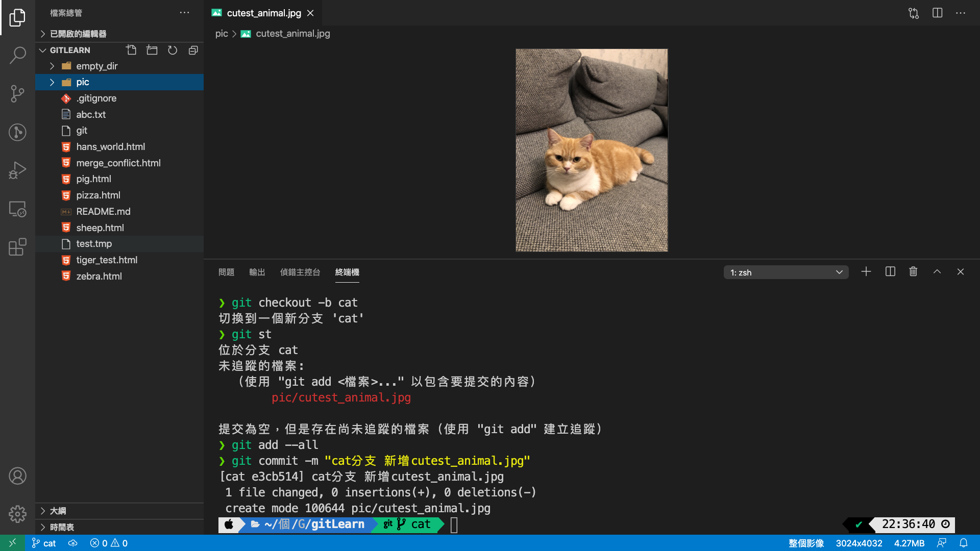Open the Run and Debug view
Viewport: 980px width, 551px height.
point(17,170)
